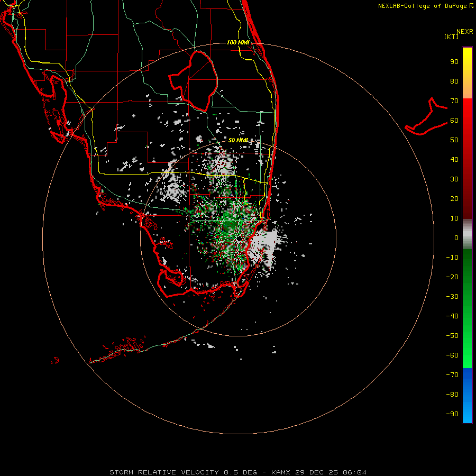This screenshot has height=476, width=476.
Task: Click the NEXR label above the scale
Action: [x=465, y=32]
